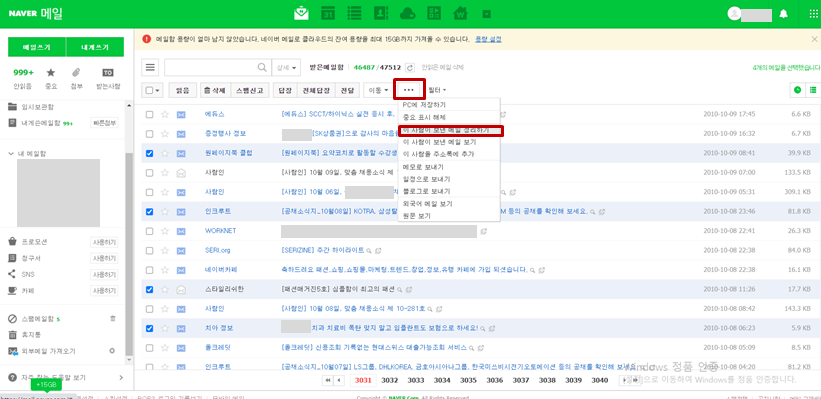Open the 필터 filter dropdown
821x399 pixels.
pos(437,90)
